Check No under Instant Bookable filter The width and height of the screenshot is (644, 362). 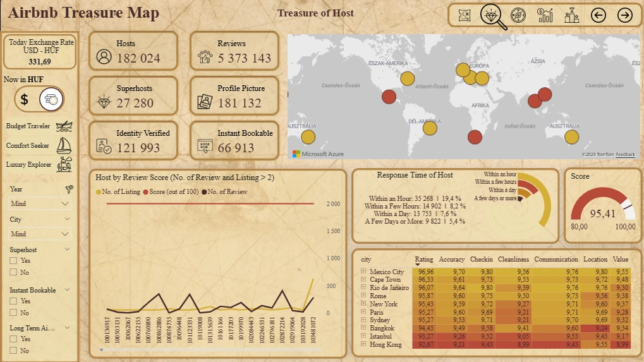pyautogui.click(x=14, y=313)
